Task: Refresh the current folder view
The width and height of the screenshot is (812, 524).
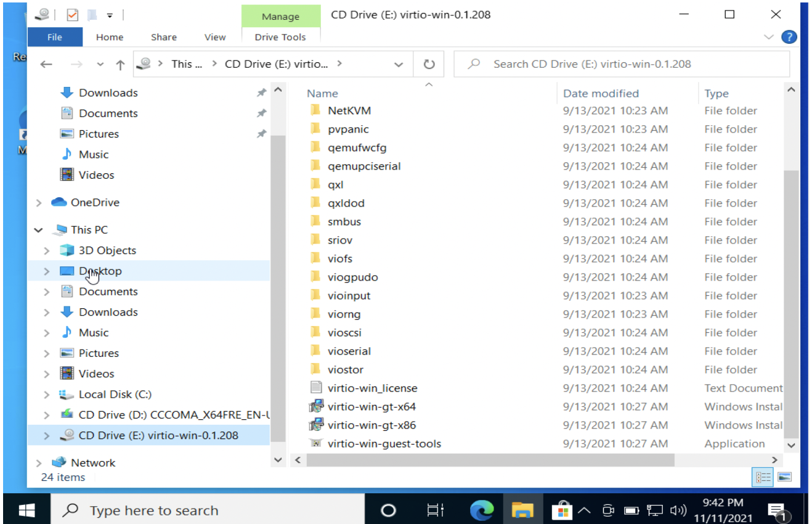Action: point(429,63)
